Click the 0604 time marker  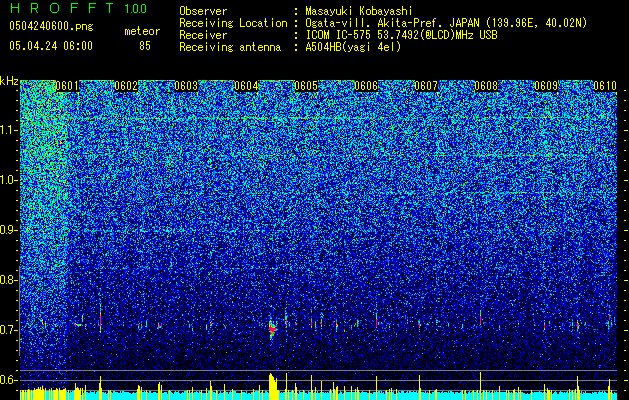(x=246, y=86)
